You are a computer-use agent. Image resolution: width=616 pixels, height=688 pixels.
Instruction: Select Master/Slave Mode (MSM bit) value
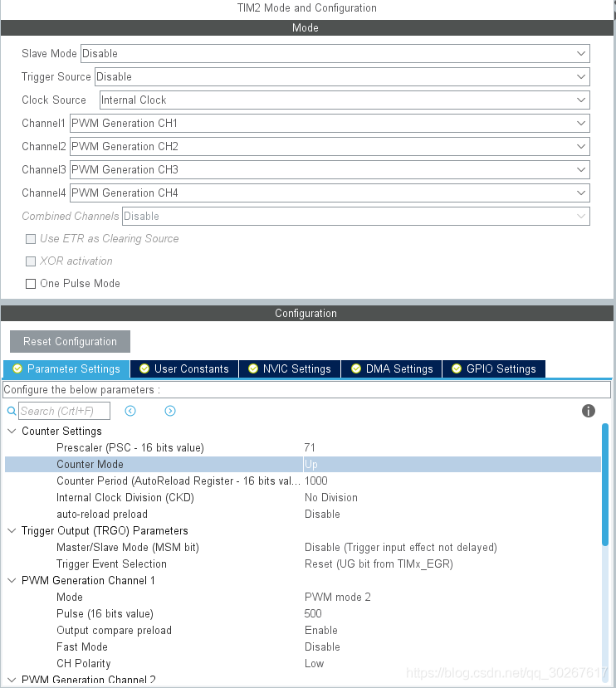click(x=401, y=548)
